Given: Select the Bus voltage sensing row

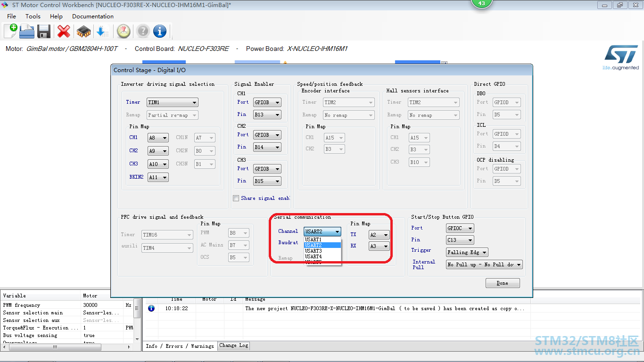Looking at the screenshot, I should 67,335.
